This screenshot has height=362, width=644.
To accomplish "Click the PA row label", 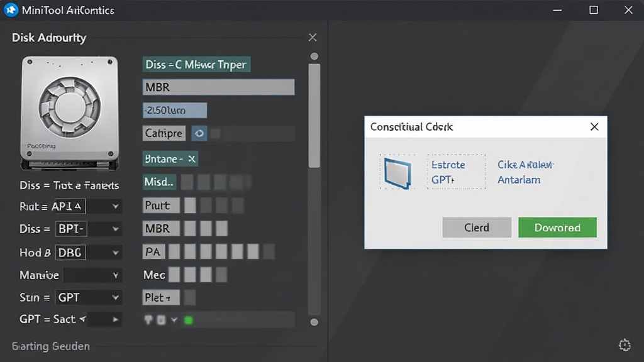I will click(x=154, y=251).
